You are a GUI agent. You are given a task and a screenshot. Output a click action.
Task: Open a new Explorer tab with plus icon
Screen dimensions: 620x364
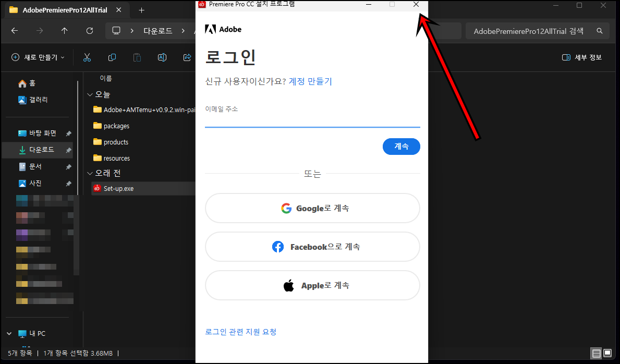click(141, 10)
